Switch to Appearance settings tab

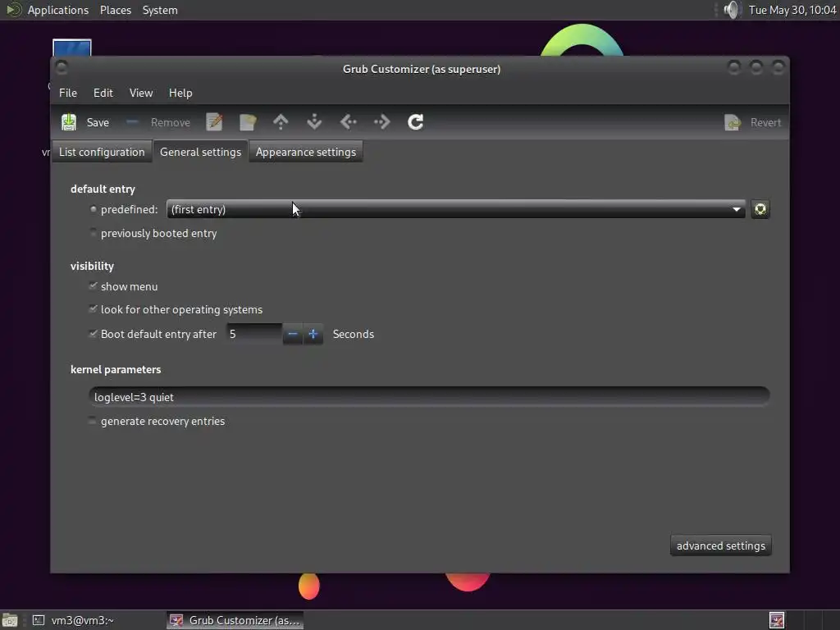click(306, 152)
